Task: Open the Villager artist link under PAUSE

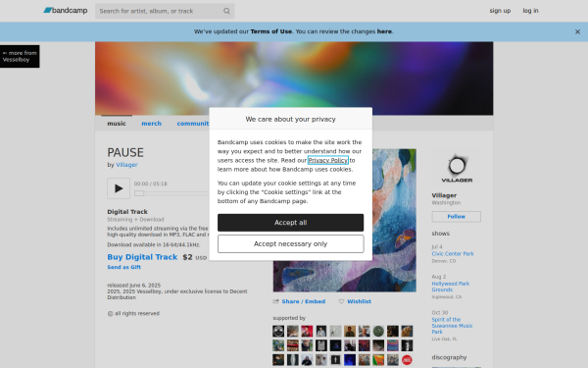Action: coord(126,165)
